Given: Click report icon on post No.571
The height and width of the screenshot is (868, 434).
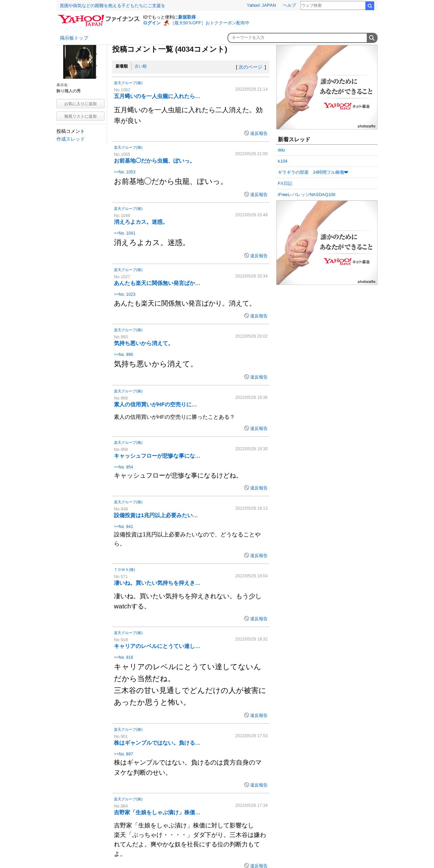Looking at the screenshot, I should [x=246, y=619].
